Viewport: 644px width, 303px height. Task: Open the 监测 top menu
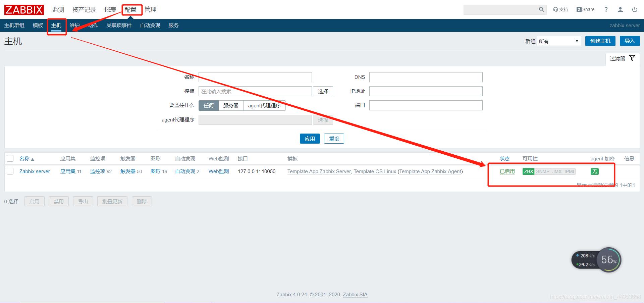(x=58, y=10)
